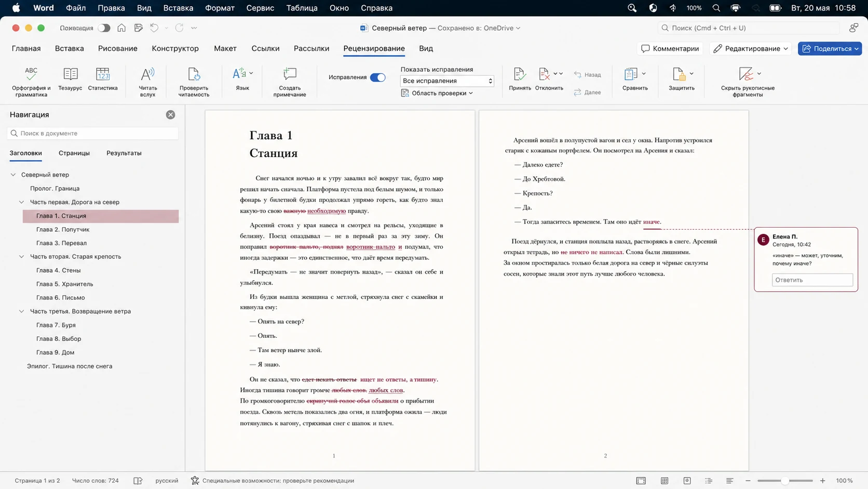This screenshot has height=489, width=868.
Task: Hide ink fragments
Action: click(x=748, y=82)
